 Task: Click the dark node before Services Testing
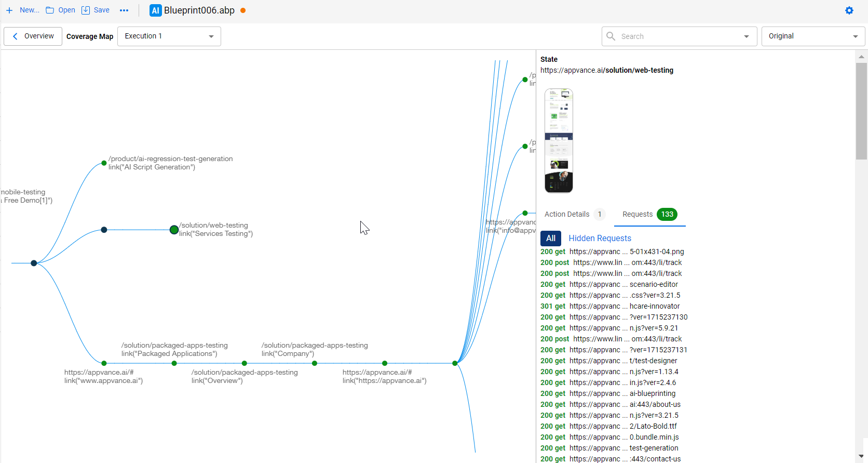tap(104, 230)
